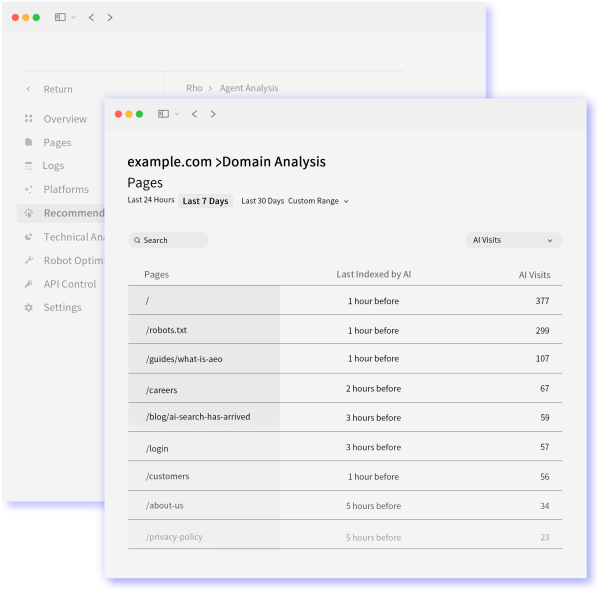Click the Technical Analysis pie icon
The width and height of the screenshot is (600, 591).
pos(29,237)
